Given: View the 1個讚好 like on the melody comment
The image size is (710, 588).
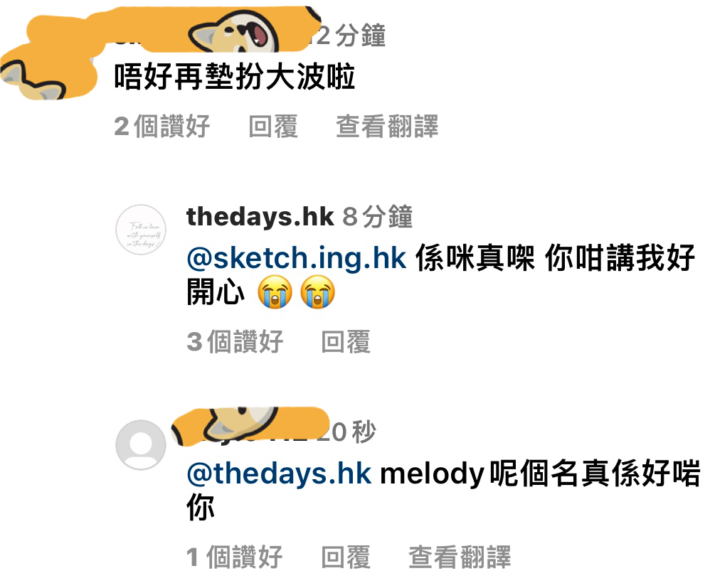Looking at the screenshot, I should (x=235, y=557).
